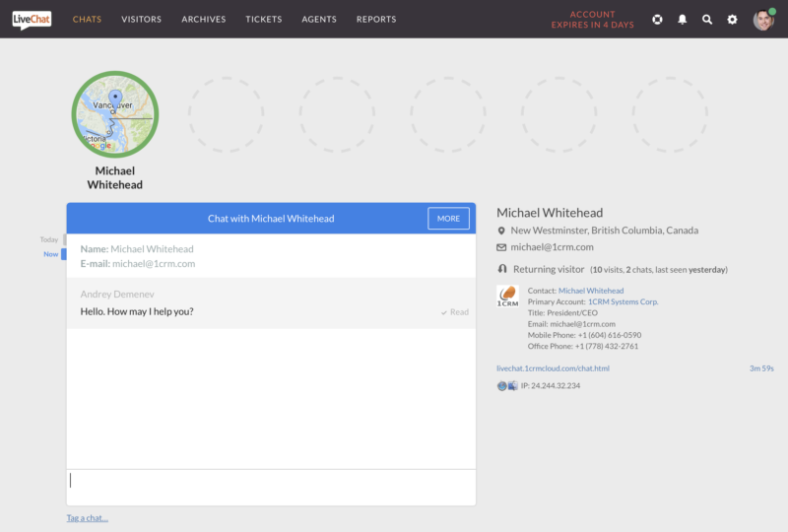Open agent profile avatar menu
The image size is (788, 532).
763,20
